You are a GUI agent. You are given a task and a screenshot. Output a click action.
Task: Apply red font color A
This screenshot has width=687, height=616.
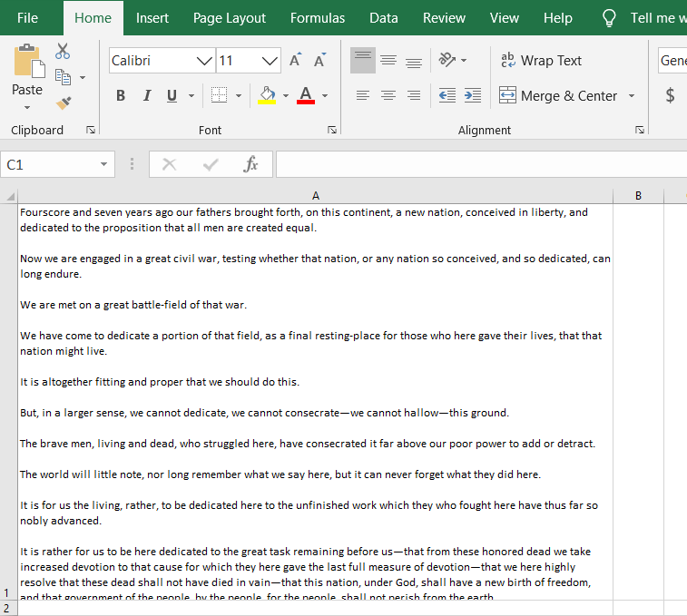click(x=306, y=95)
